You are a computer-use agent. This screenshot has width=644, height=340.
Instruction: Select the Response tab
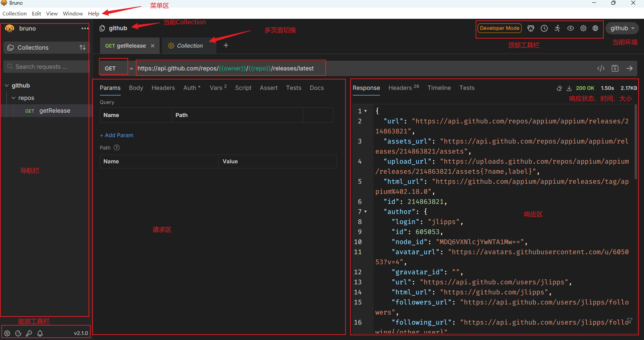(x=366, y=88)
